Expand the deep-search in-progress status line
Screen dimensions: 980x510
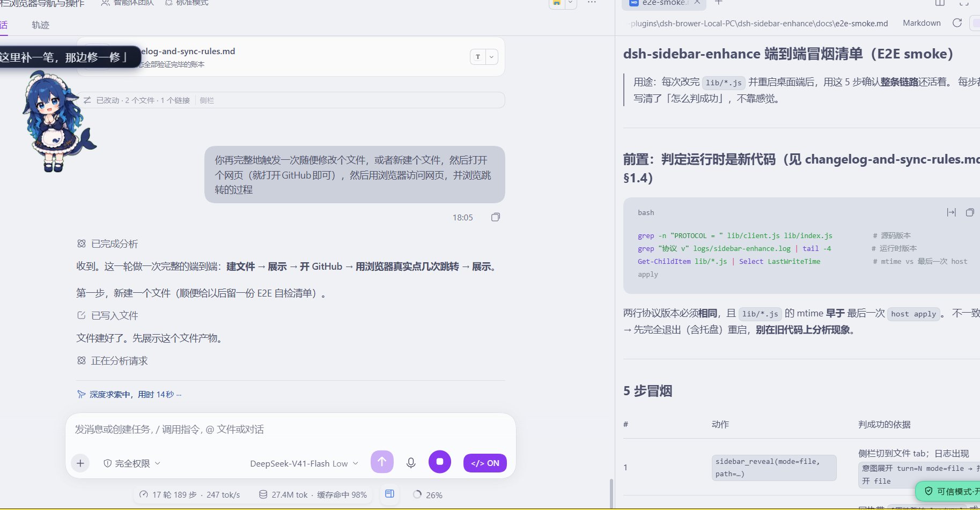(129, 394)
